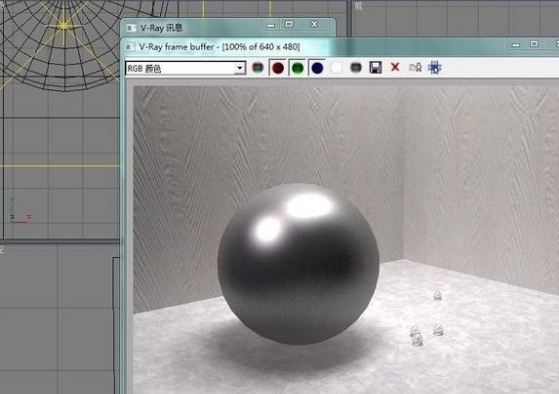Image resolution: width=559 pixels, height=394 pixels.
Task: Maximize the V-Ray frame buffer window
Action: coord(534,44)
